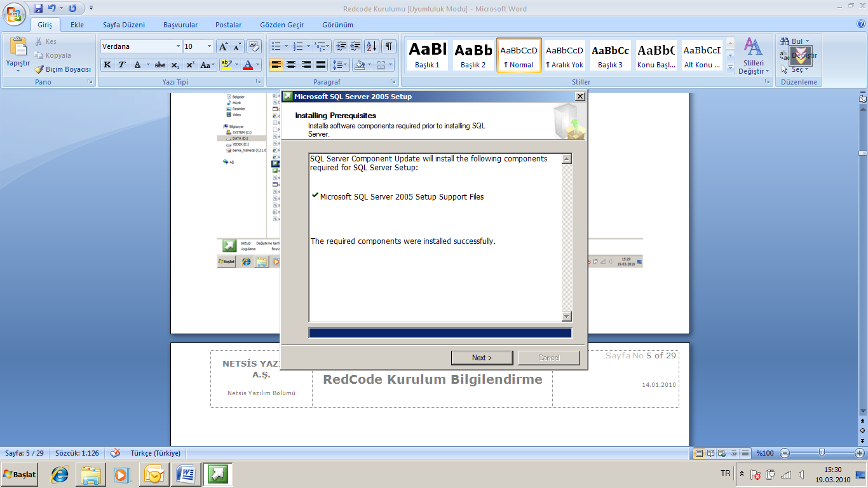The width and height of the screenshot is (868, 488).
Task: Redo action in quick access toolbar
Action: 72,8
